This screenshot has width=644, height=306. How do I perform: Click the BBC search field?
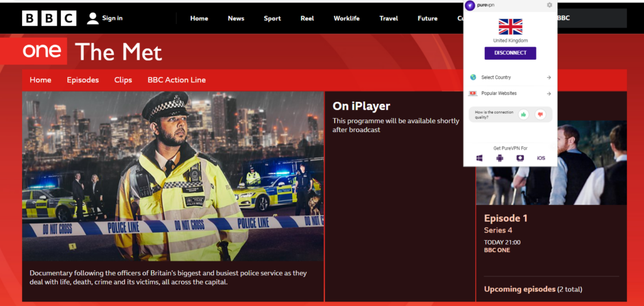pos(591,18)
